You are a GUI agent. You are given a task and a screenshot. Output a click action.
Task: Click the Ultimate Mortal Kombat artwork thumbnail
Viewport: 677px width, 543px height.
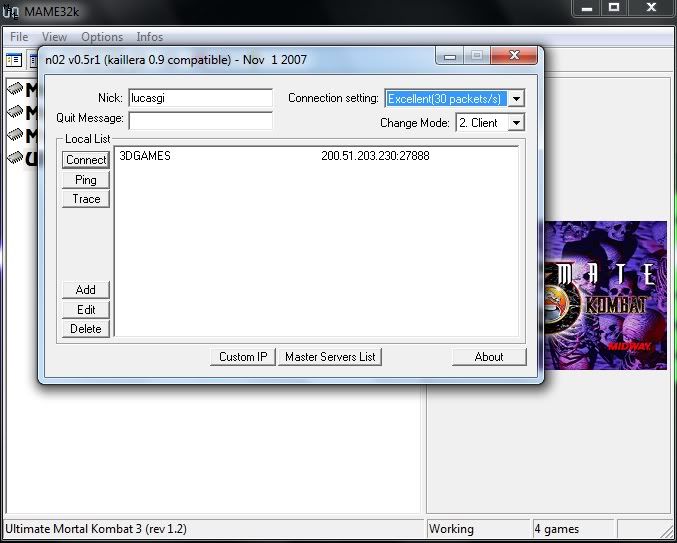pos(605,295)
